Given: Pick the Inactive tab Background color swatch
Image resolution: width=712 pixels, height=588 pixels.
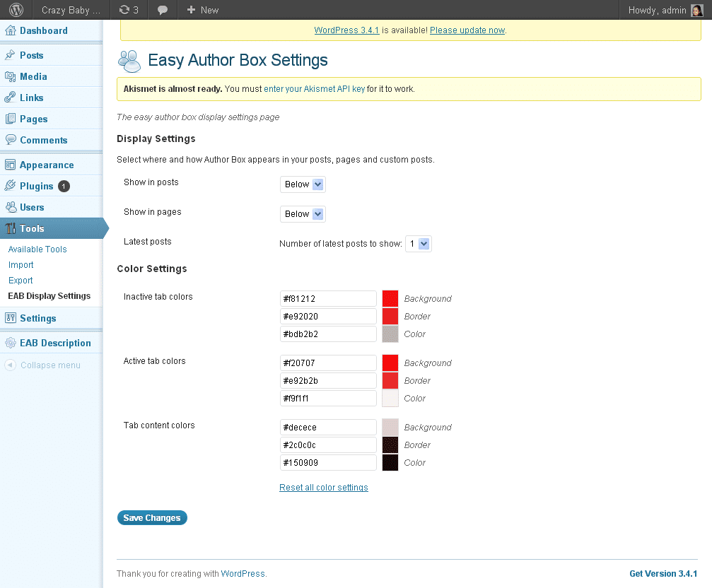Looking at the screenshot, I should 390,298.
